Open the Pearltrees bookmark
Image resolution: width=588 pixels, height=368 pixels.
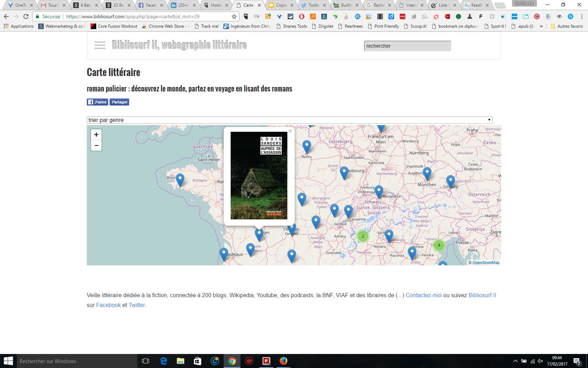click(x=350, y=26)
